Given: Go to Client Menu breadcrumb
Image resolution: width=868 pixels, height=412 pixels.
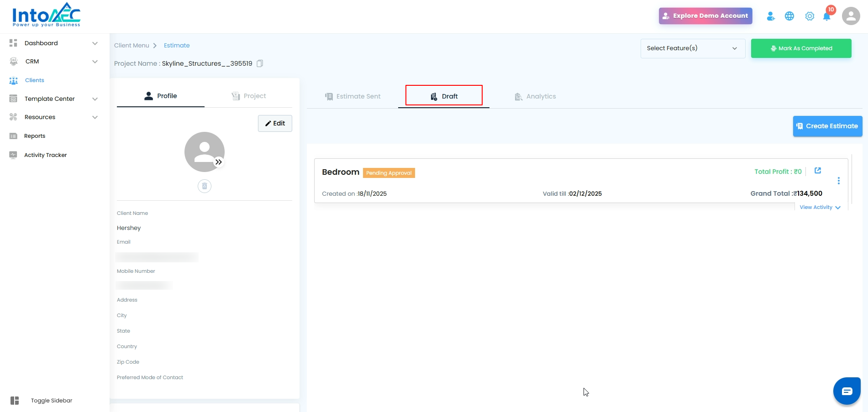Looking at the screenshot, I should [x=132, y=46].
